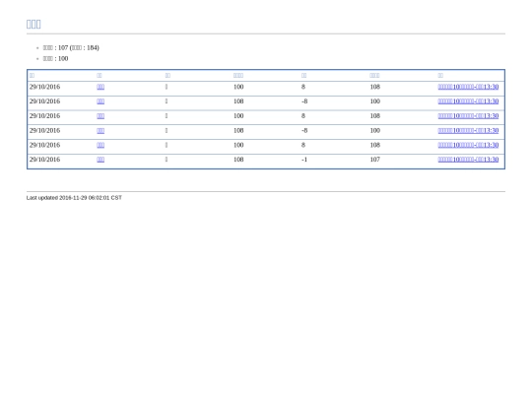532x399 pixels.
Task: Click the starting value 100 in the fifth row
Action: point(238,145)
